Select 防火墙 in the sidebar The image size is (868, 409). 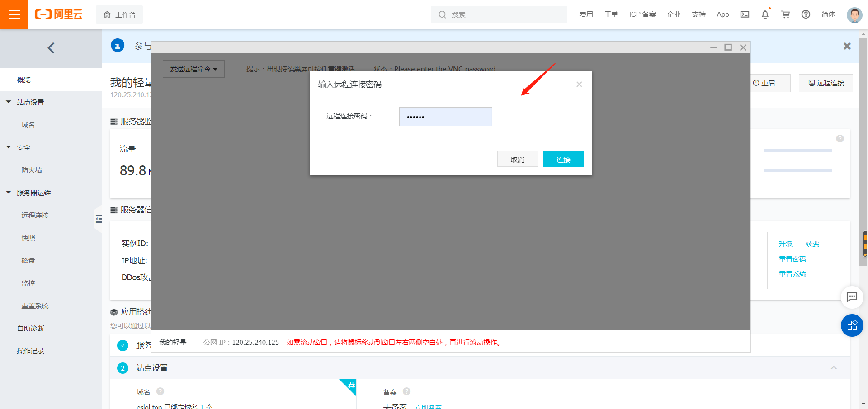(x=32, y=170)
